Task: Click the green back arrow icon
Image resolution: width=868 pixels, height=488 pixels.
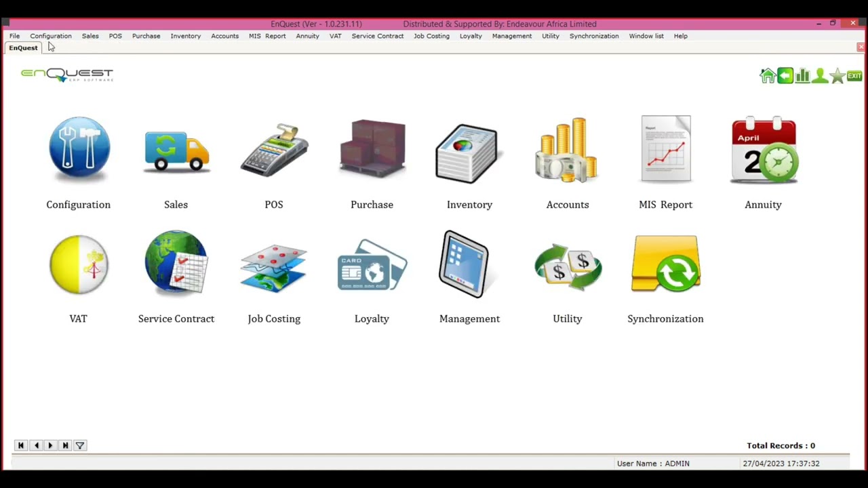Action: 785,76
